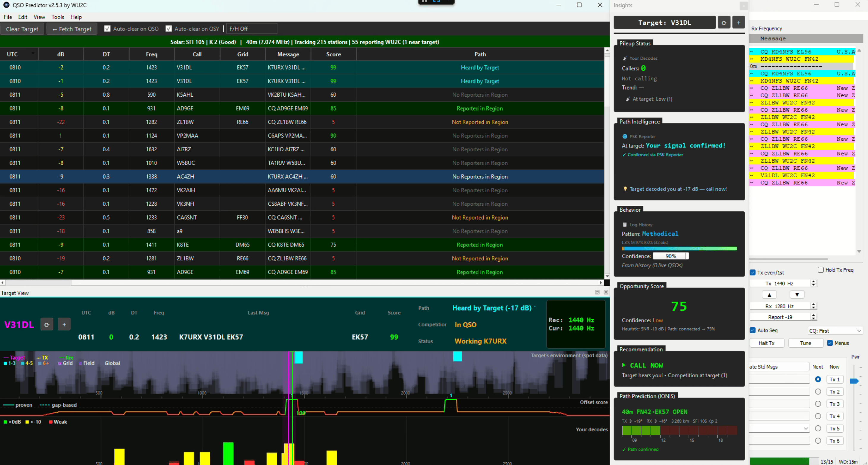Click refresh icon next to V31DL in Target View
The height and width of the screenshot is (465, 868).
[x=47, y=324]
